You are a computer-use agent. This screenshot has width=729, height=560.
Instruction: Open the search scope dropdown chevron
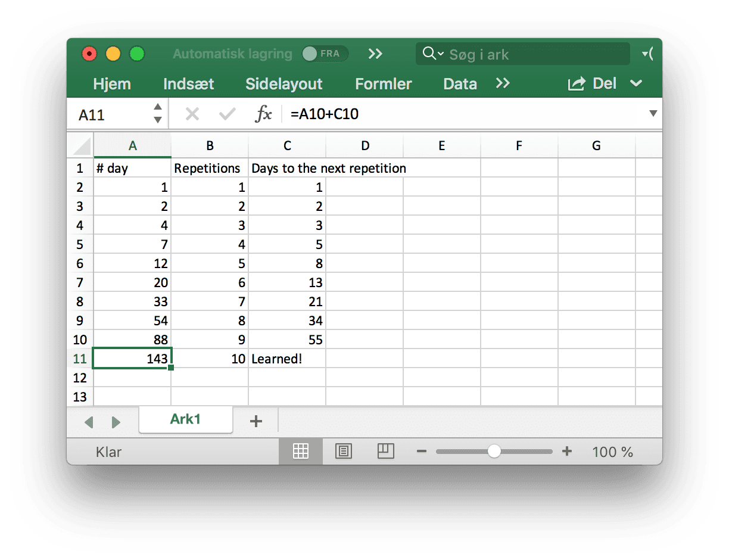[x=440, y=54]
